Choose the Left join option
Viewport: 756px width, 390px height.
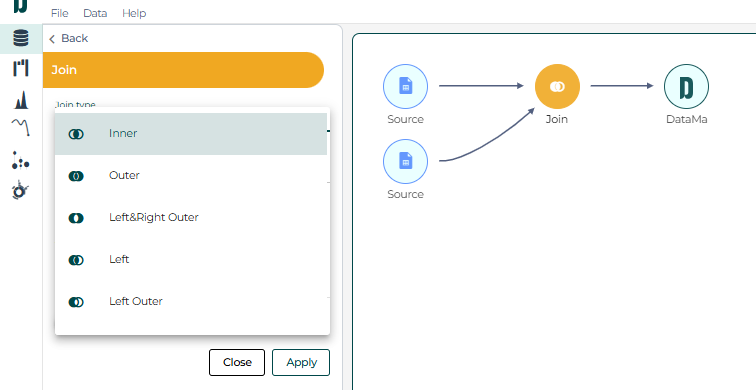pyautogui.click(x=191, y=259)
